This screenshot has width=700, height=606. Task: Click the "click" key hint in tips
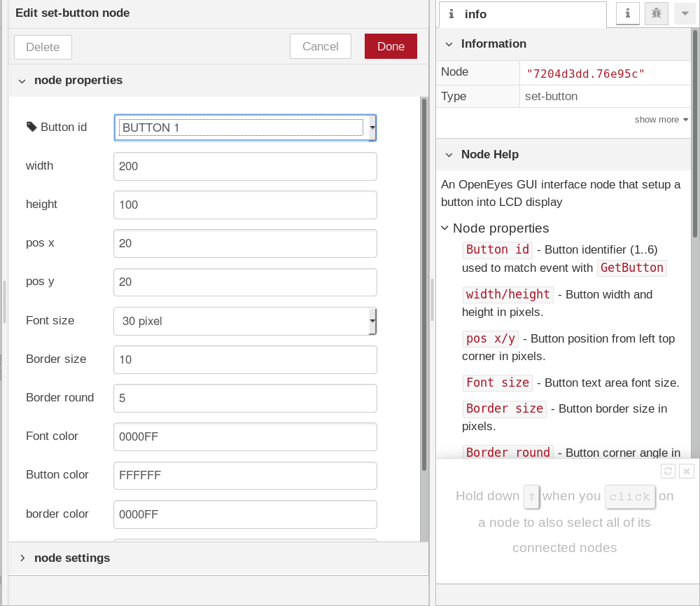coord(630,497)
